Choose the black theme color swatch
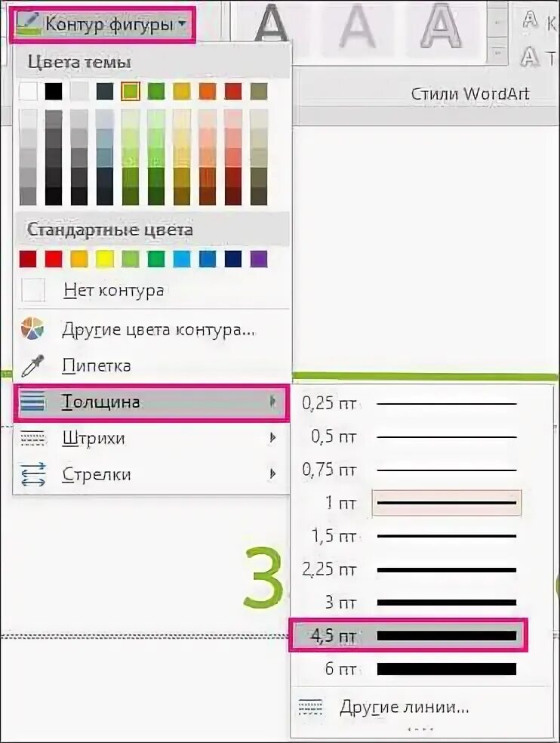 pos(53,91)
